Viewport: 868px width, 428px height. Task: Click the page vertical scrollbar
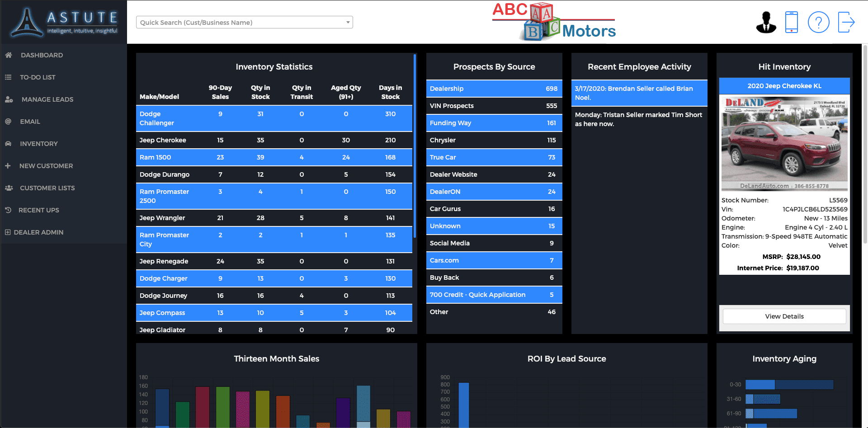pyautogui.click(x=865, y=145)
